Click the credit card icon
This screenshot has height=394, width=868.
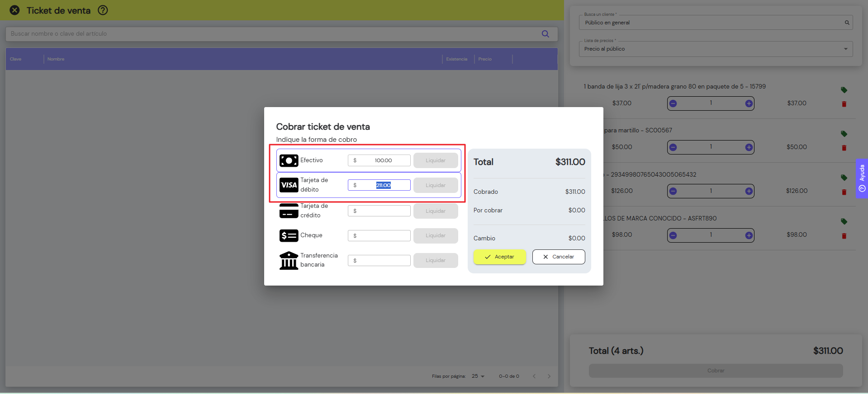click(x=289, y=211)
